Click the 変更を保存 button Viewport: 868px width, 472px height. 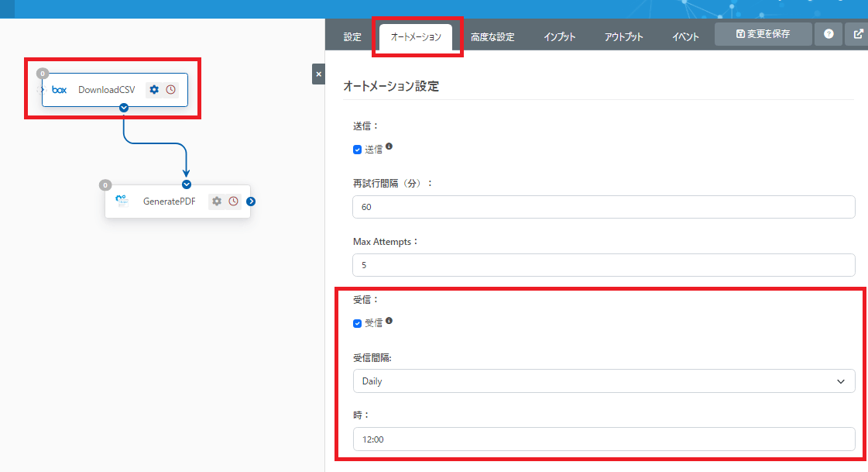tap(763, 34)
